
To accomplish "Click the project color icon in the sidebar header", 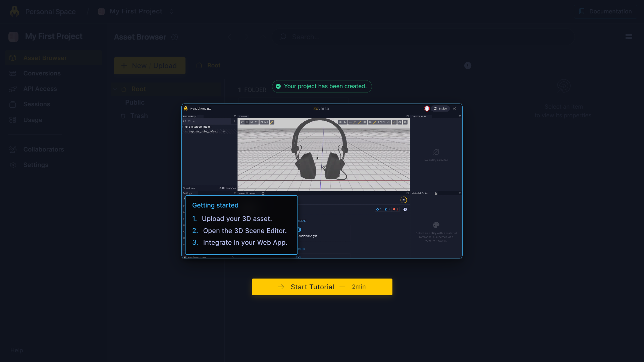I will (x=13, y=37).
